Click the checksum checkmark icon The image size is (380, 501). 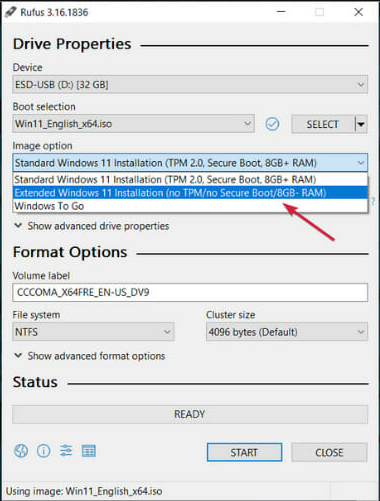(272, 124)
